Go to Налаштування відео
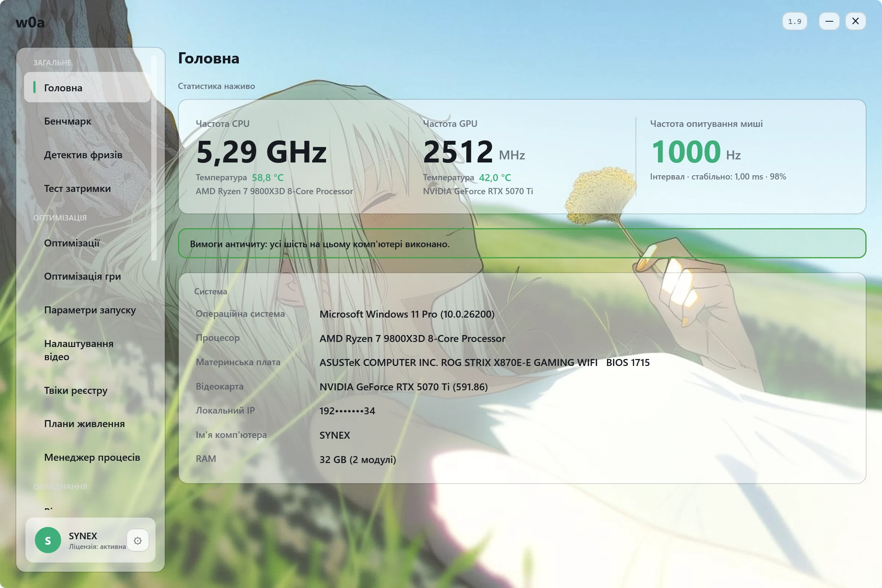Viewport: 882px width, 588px height. pos(87,350)
